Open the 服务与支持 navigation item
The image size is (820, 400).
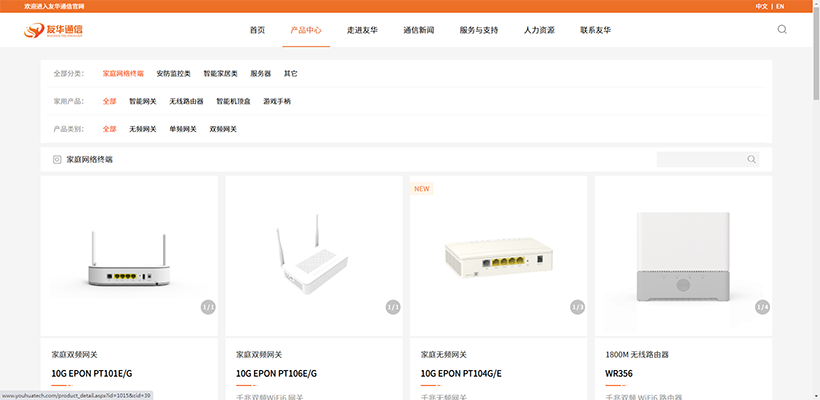[478, 30]
